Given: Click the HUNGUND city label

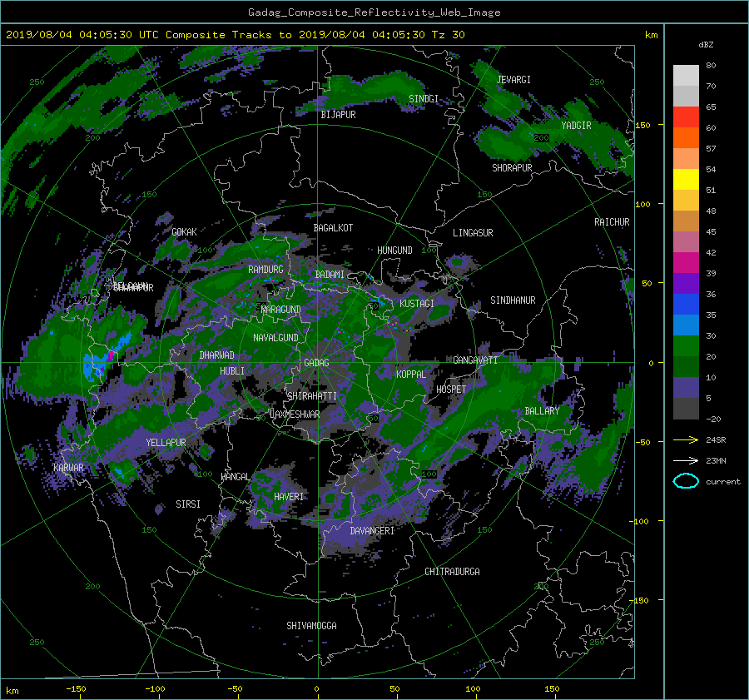Looking at the screenshot, I should click(x=394, y=251).
